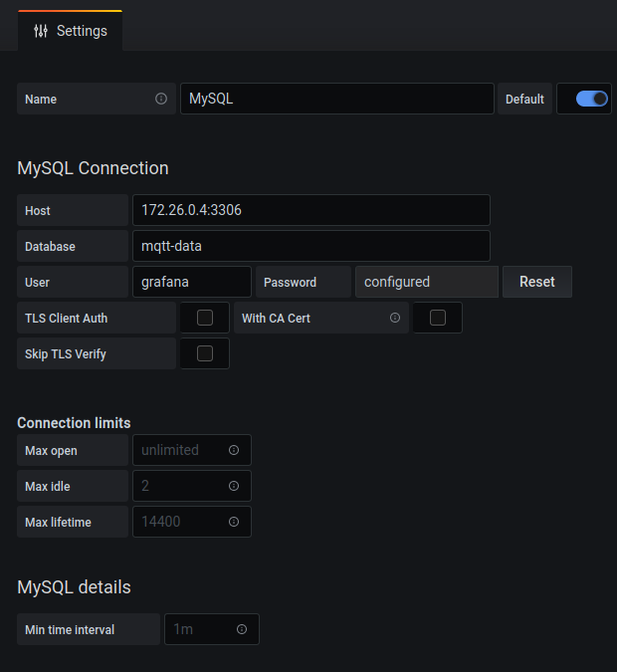
Task: Show info icon for Max lifetime
Action: tap(234, 522)
